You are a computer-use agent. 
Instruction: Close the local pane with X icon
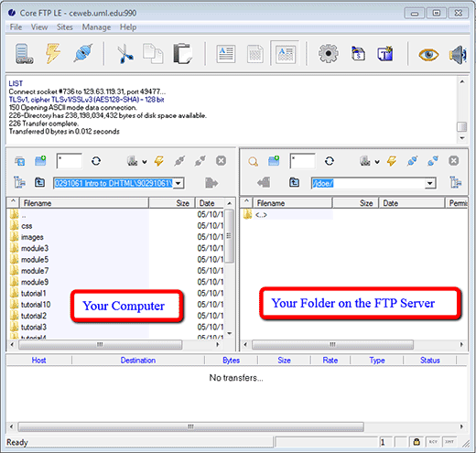221,161
